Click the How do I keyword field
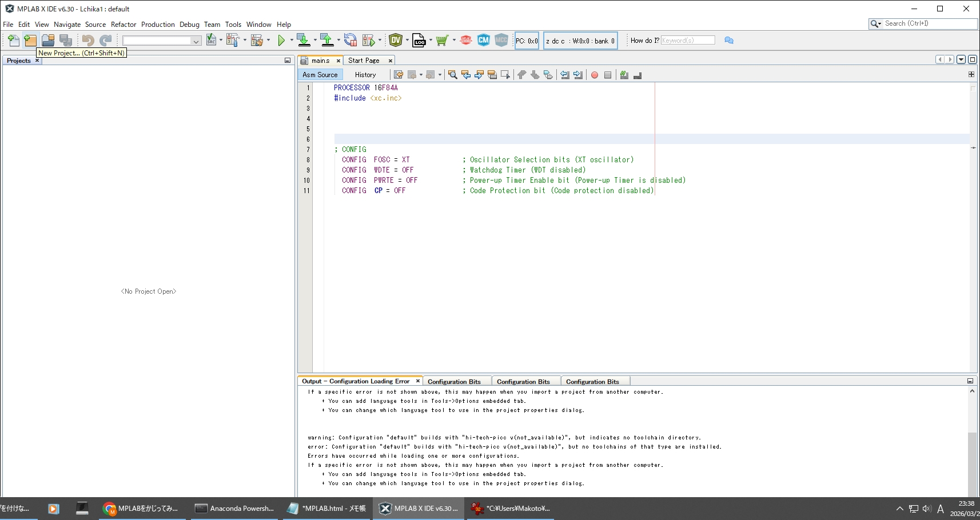Image resolution: width=980 pixels, height=520 pixels. (688, 41)
